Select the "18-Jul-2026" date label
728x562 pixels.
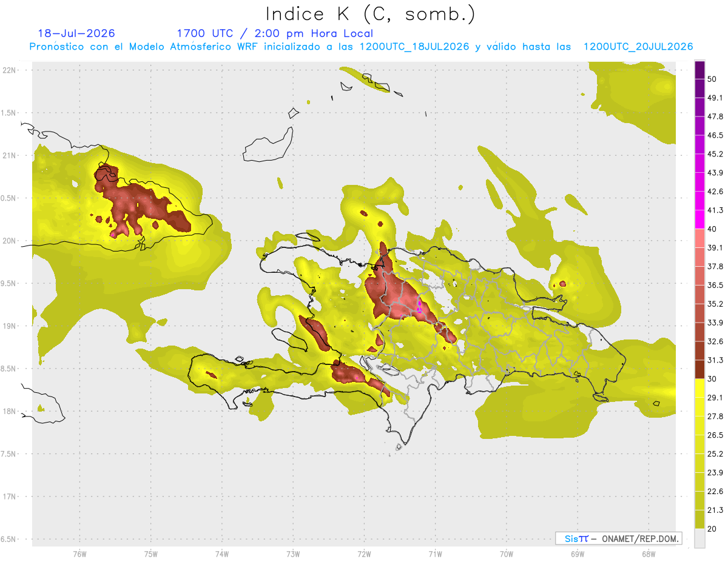[x=76, y=33]
